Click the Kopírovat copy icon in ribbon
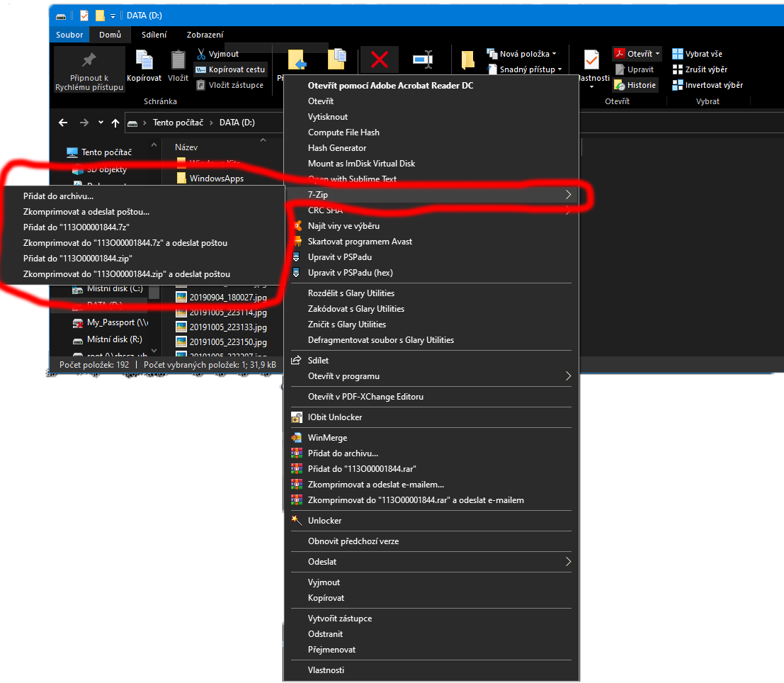784x683 pixels. click(144, 64)
